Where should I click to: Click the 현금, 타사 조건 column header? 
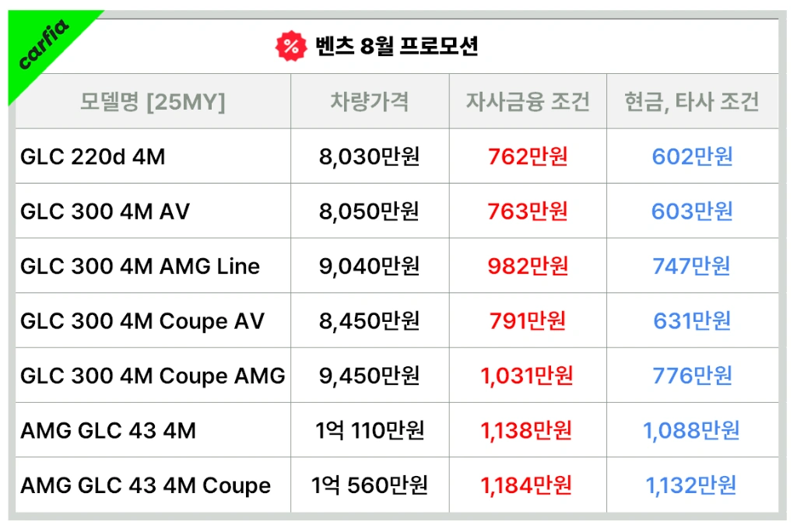point(692,102)
